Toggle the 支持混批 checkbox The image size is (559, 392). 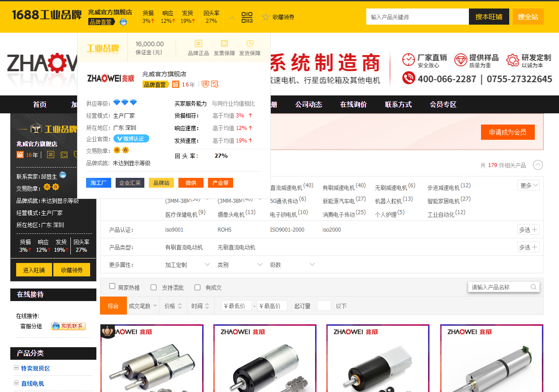pos(154,287)
